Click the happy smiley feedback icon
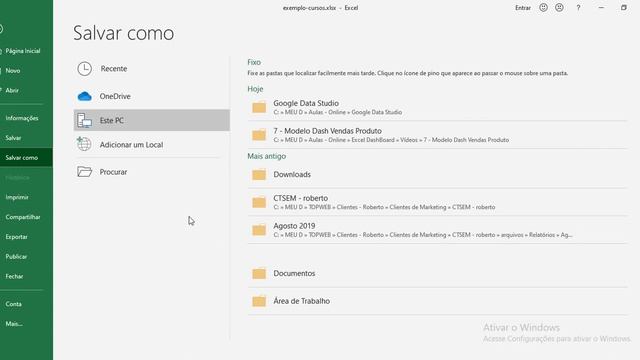This screenshot has width=640, height=360. point(543,7)
